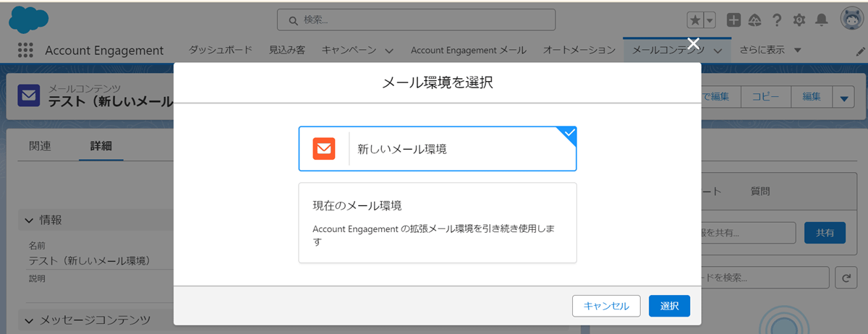
Task: Open the さらに表示 menu
Action: (x=770, y=50)
